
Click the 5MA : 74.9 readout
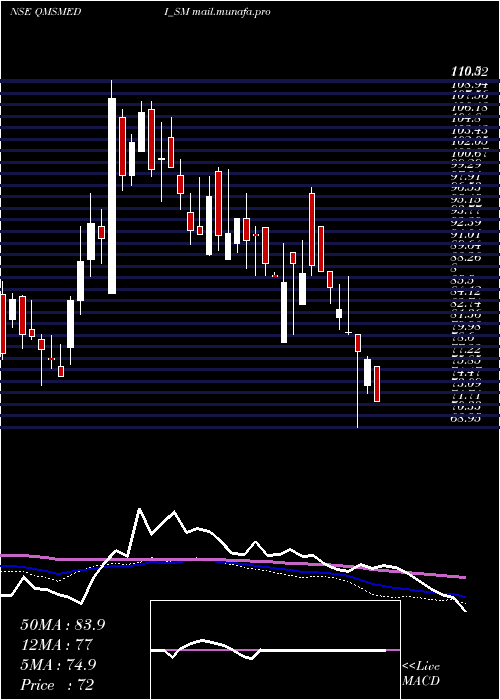click(x=58, y=665)
